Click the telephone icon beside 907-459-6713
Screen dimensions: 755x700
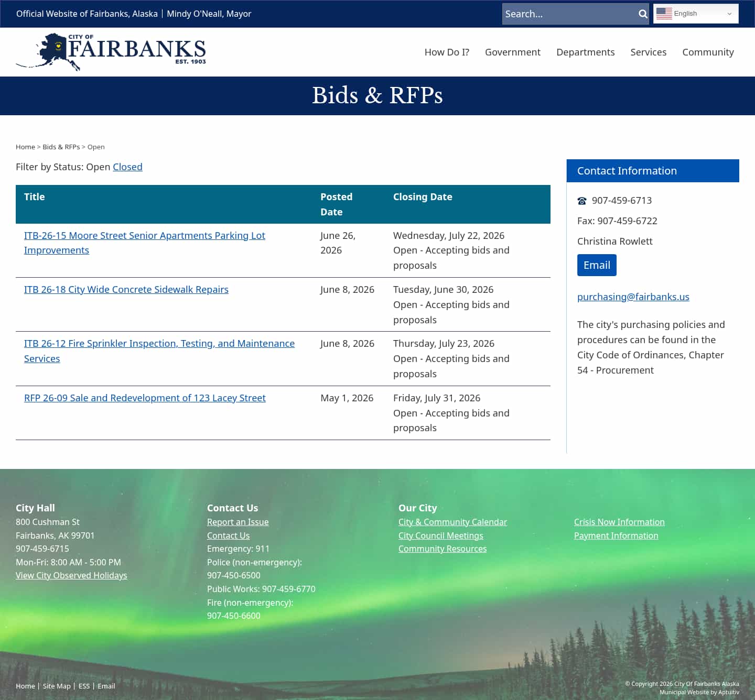(x=582, y=201)
